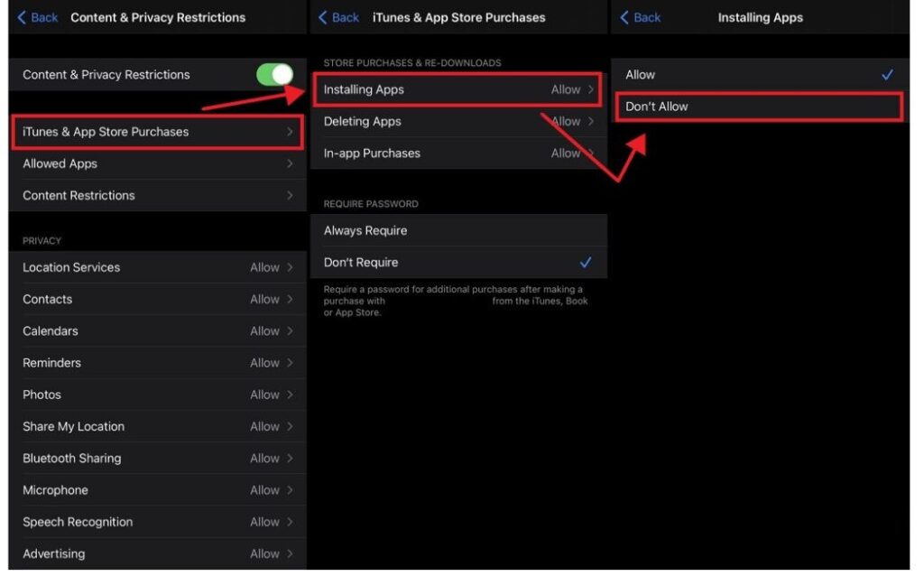Toggle the Content & Privacy Restrictions switch

[274, 75]
